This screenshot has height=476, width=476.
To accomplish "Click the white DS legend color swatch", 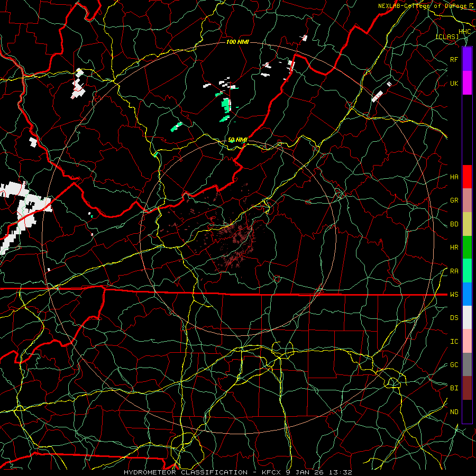I will [x=467, y=317].
